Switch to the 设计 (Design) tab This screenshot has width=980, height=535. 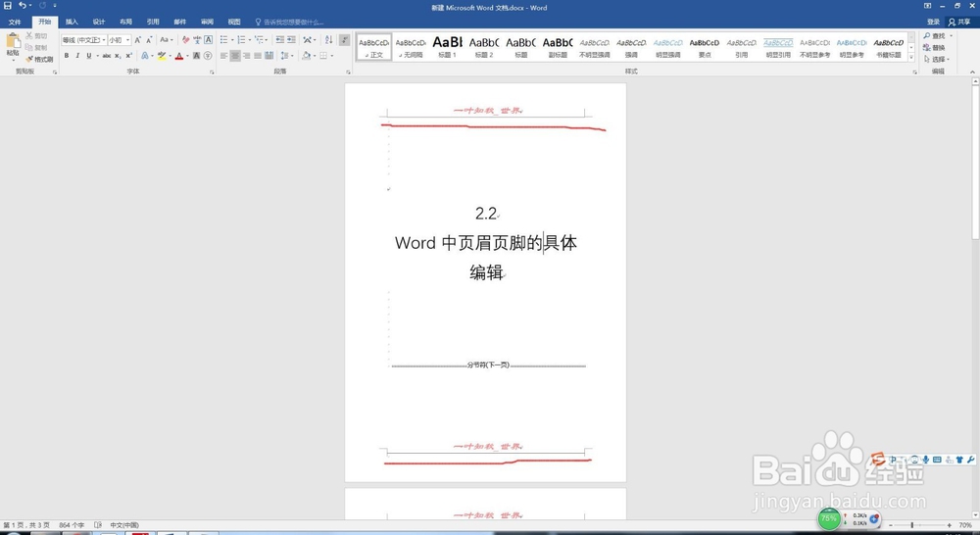[99, 22]
